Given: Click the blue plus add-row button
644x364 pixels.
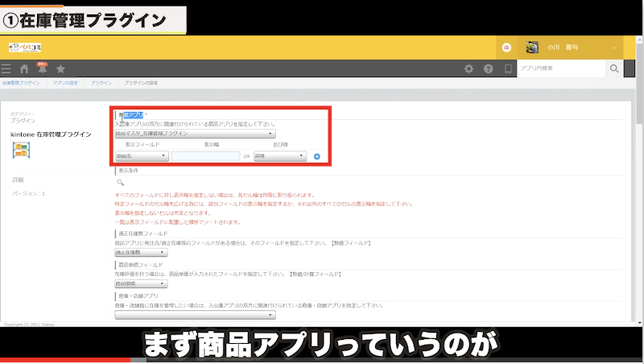Looking at the screenshot, I should [x=317, y=156].
